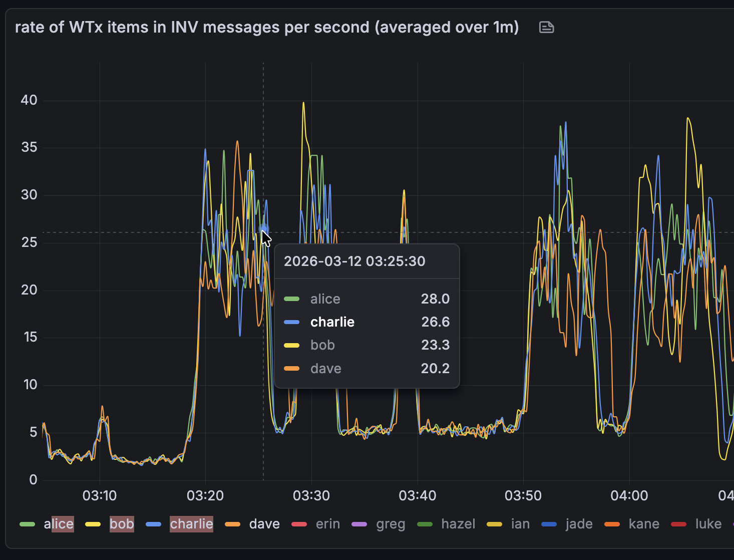The width and height of the screenshot is (734, 560).
Task: Click hazel legend entry
Action: (x=458, y=524)
